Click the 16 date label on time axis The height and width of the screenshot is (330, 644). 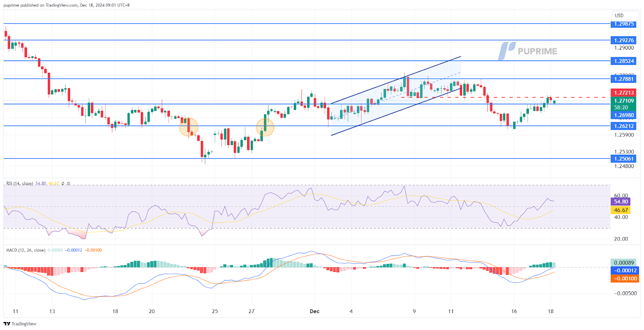514,311
